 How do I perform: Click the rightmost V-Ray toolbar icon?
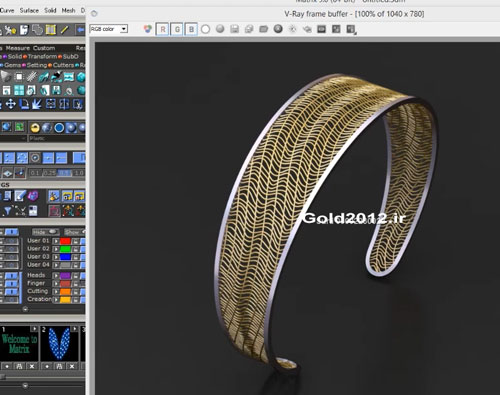(x=351, y=29)
